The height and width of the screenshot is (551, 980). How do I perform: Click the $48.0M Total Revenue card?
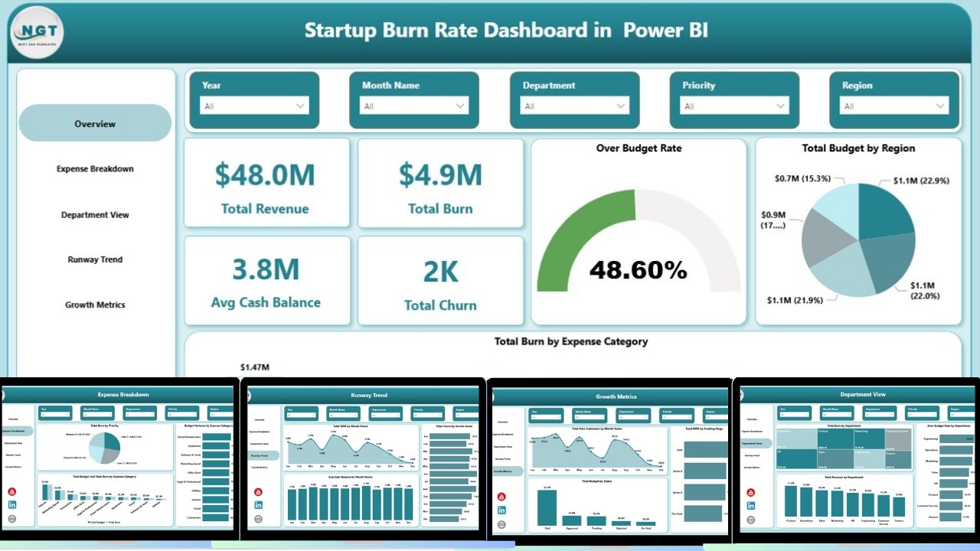[266, 183]
